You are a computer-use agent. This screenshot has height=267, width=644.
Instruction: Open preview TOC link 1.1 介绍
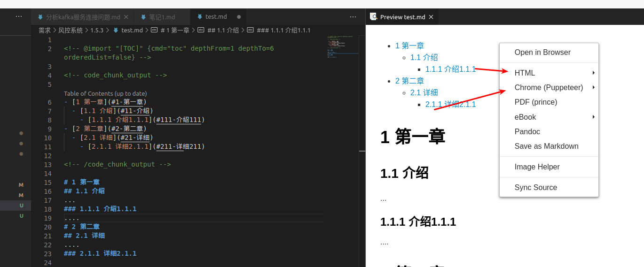click(424, 57)
